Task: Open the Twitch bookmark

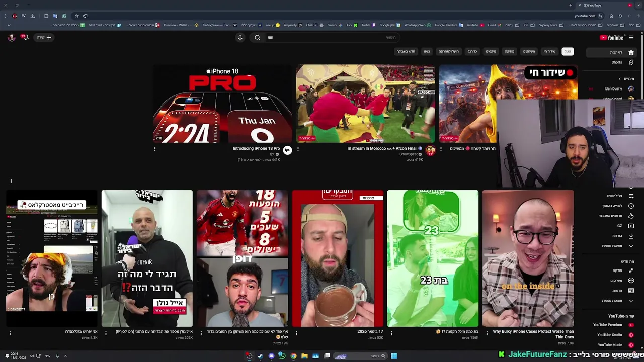Action: pos(368,25)
